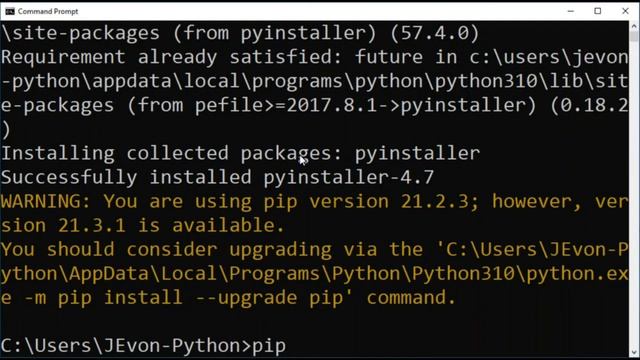This screenshot has height=360, width=640.
Task: Click the scrollbar down arrow
Action: pyautogui.click(x=634, y=352)
